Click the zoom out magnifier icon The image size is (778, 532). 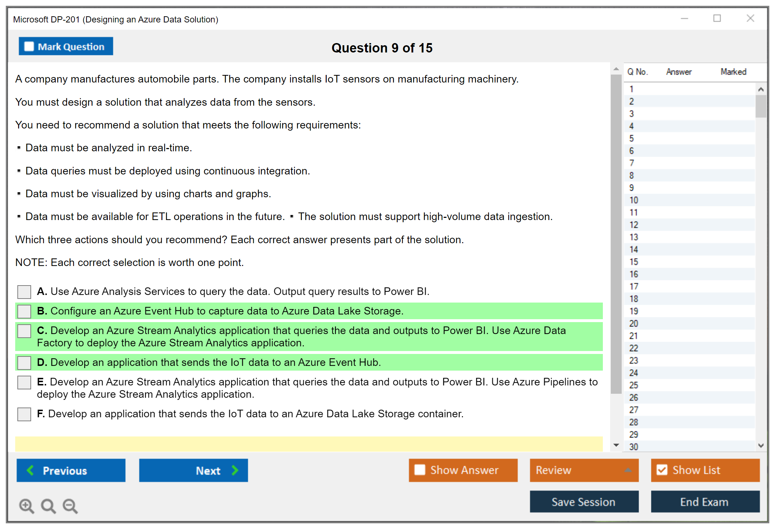[70, 506]
